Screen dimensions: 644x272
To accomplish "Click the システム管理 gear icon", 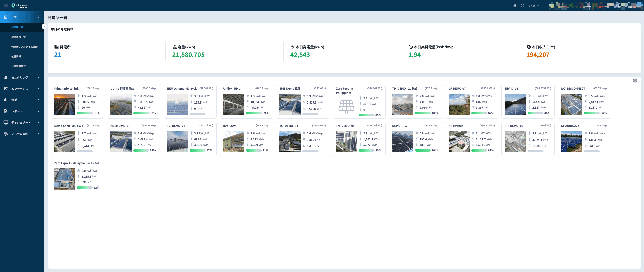I will [x=6, y=134].
